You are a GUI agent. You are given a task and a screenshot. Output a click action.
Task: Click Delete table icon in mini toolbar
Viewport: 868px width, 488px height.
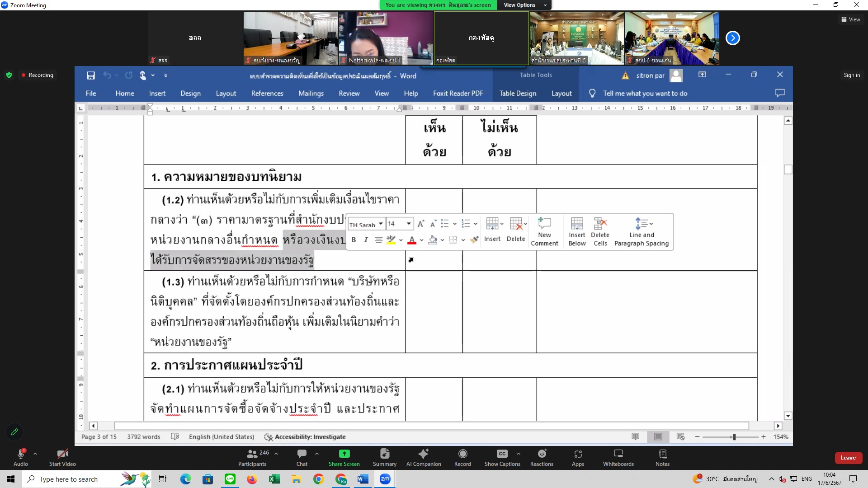click(x=516, y=230)
